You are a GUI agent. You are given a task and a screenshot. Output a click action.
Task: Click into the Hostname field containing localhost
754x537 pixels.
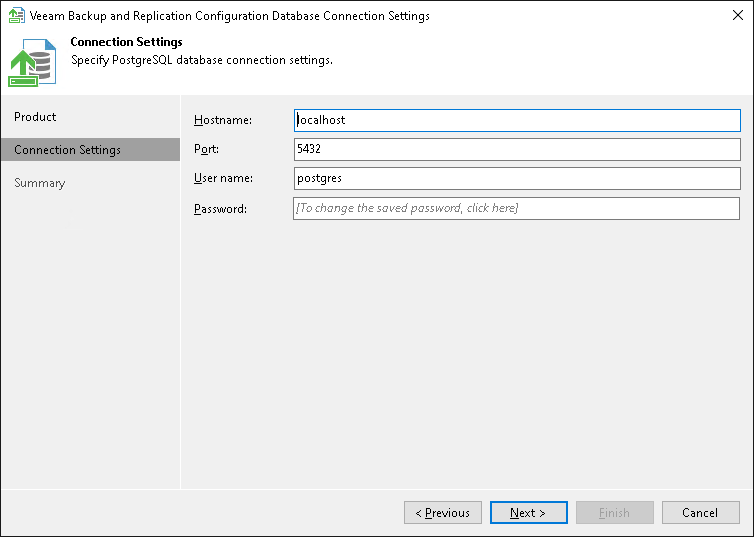click(517, 120)
